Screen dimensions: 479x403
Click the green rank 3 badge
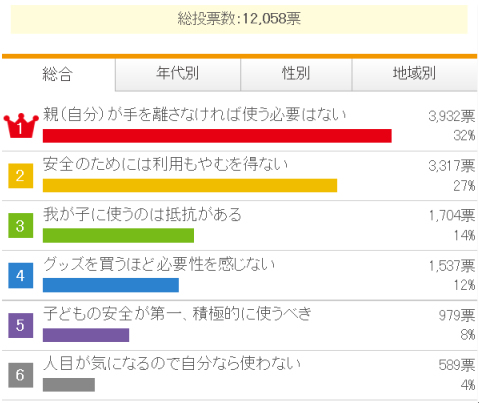(21, 226)
